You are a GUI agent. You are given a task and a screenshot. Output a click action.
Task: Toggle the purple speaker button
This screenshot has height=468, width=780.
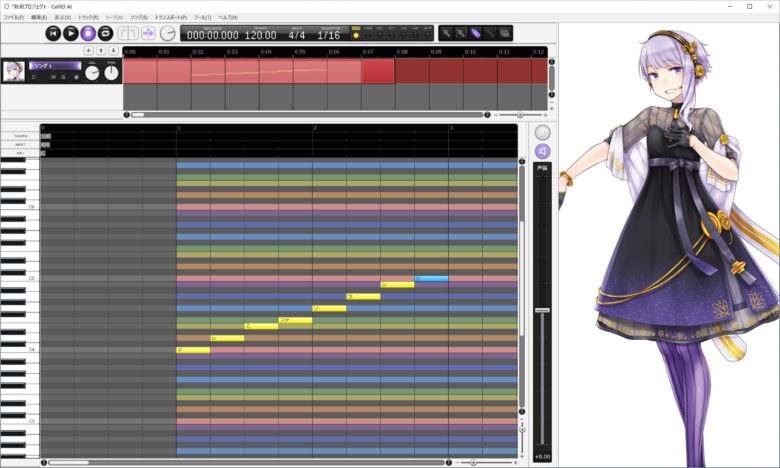(x=542, y=151)
